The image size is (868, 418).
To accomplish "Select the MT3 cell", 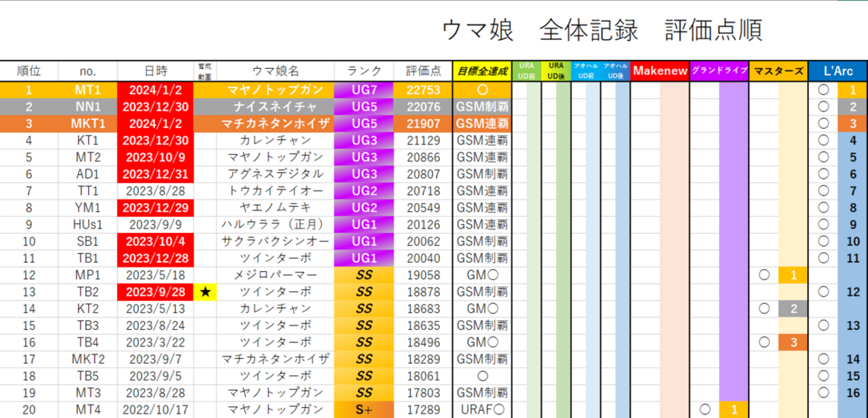I will pyautogui.click(x=87, y=393).
